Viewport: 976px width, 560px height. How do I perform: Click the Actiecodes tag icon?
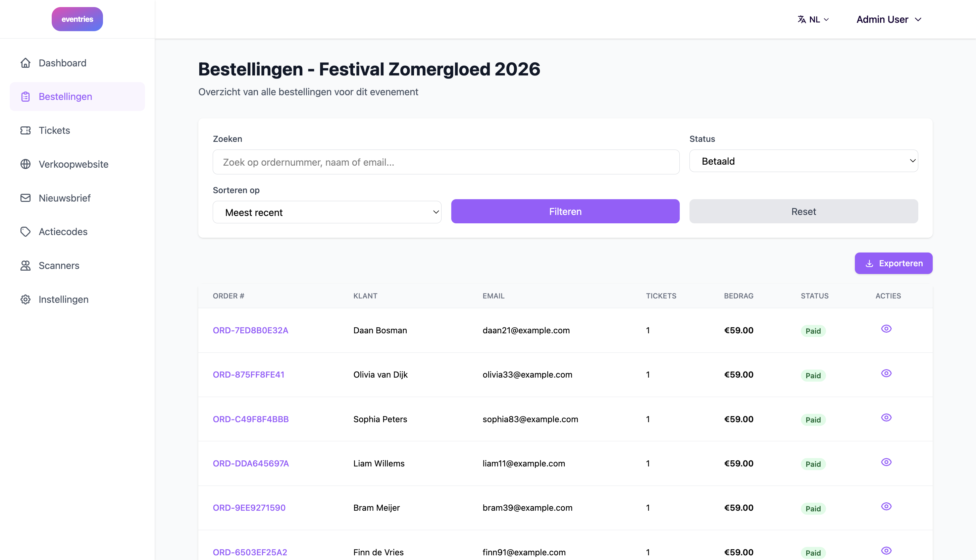(25, 231)
